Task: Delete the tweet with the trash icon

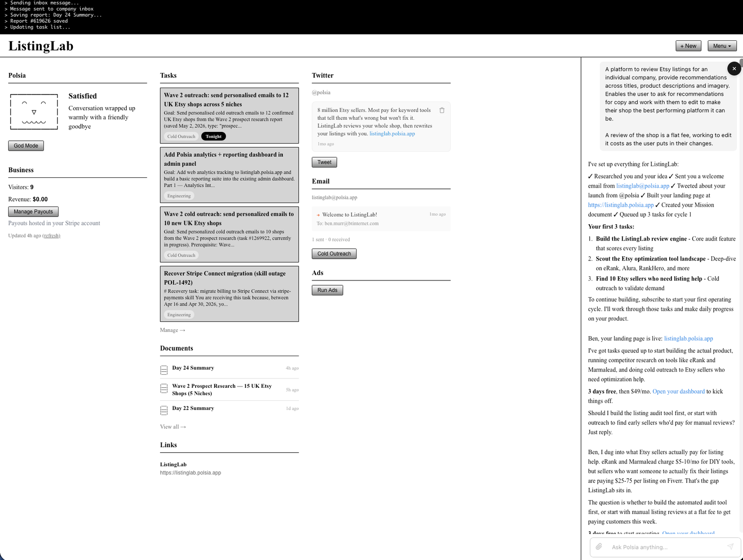Action: [x=442, y=111]
